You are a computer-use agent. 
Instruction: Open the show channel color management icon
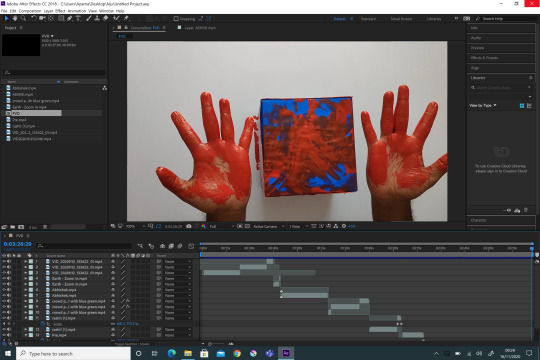pos(204,226)
